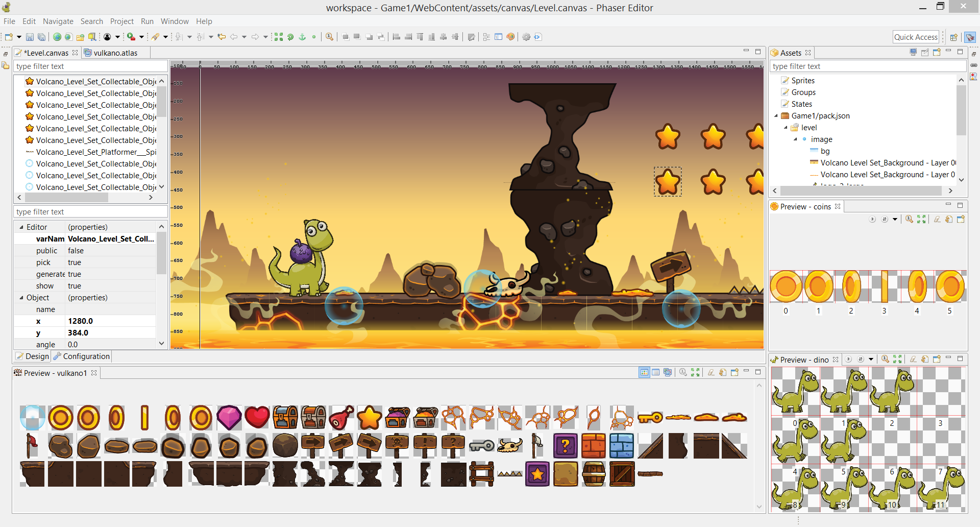
Task: Toggle tile grid view mode in vulkano1 preview
Action: [x=644, y=372]
